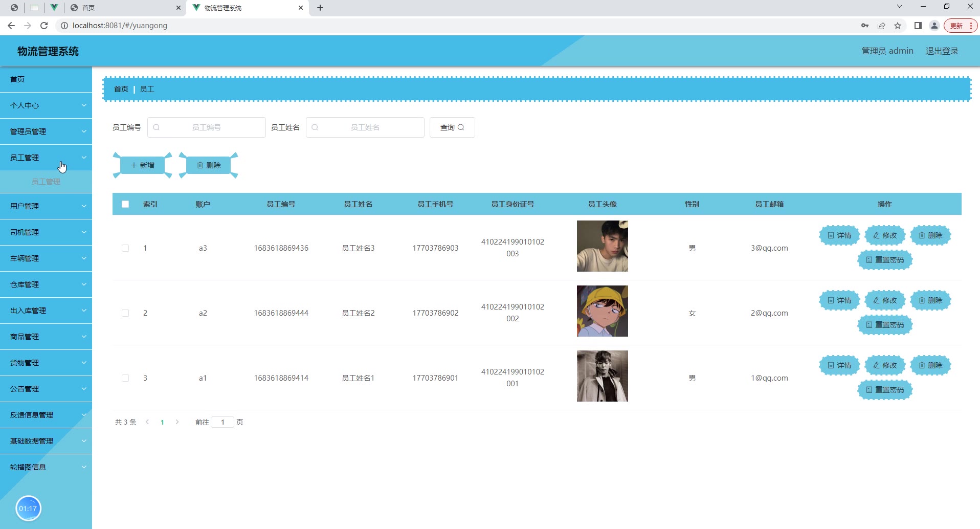Expand the 车辆管理 sidebar menu
980x529 pixels.
(x=46, y=258)
